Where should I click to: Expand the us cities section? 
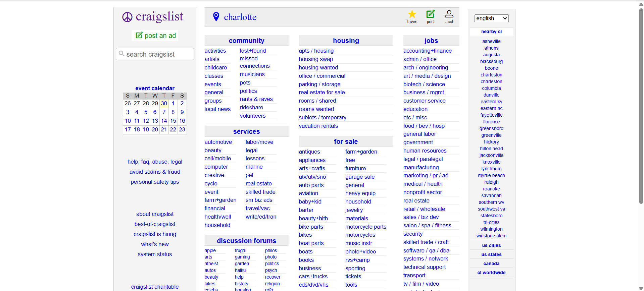point(491,245)
